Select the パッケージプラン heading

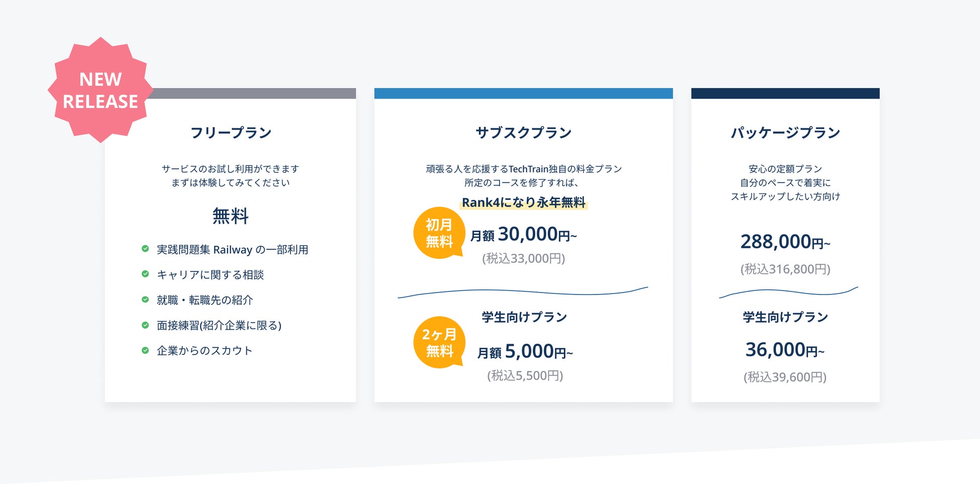[785, 133]
